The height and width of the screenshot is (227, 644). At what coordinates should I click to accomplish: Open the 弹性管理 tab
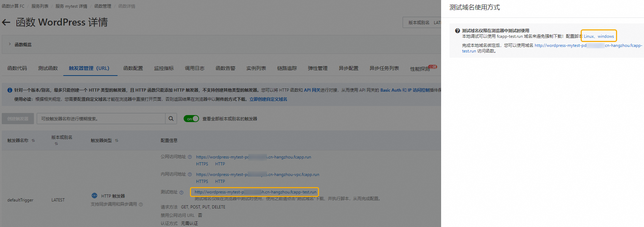point(318,68)
